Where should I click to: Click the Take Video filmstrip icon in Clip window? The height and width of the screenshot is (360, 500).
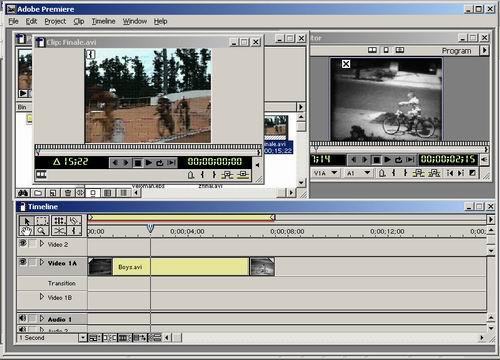[41, 174]
